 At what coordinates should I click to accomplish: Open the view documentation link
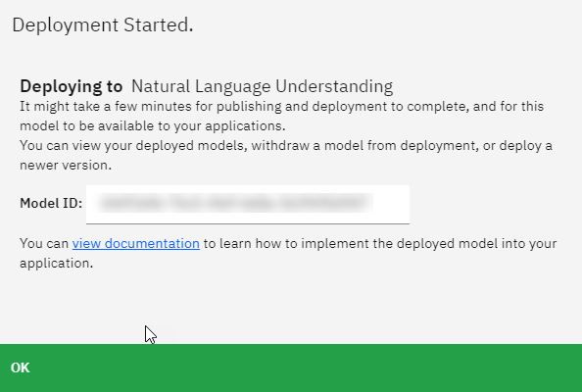pos(136,243)
